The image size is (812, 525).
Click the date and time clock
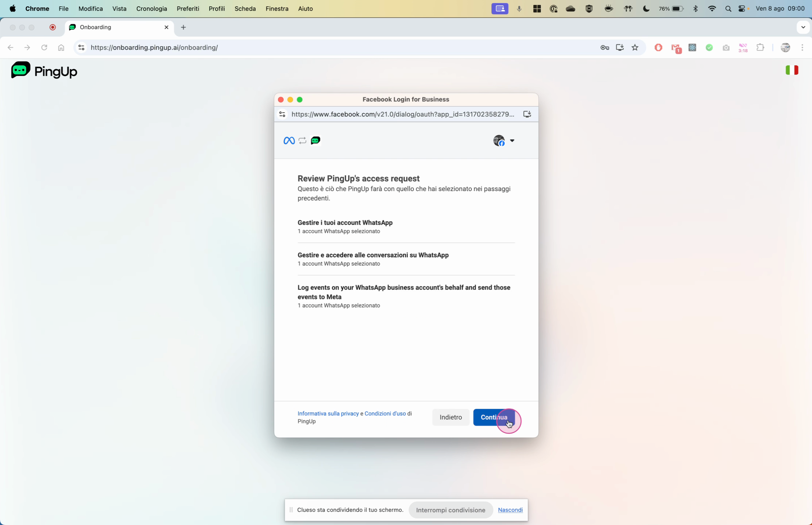780,9
